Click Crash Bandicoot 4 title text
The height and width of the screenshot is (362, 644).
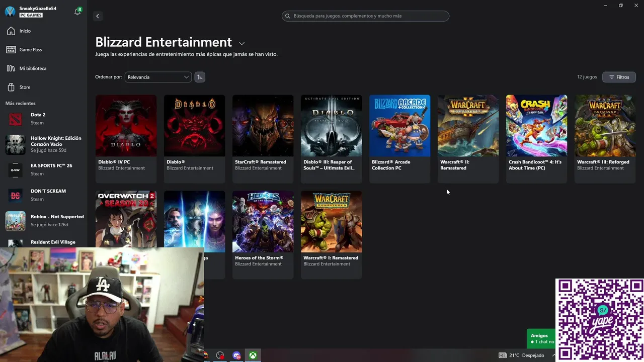535,165
